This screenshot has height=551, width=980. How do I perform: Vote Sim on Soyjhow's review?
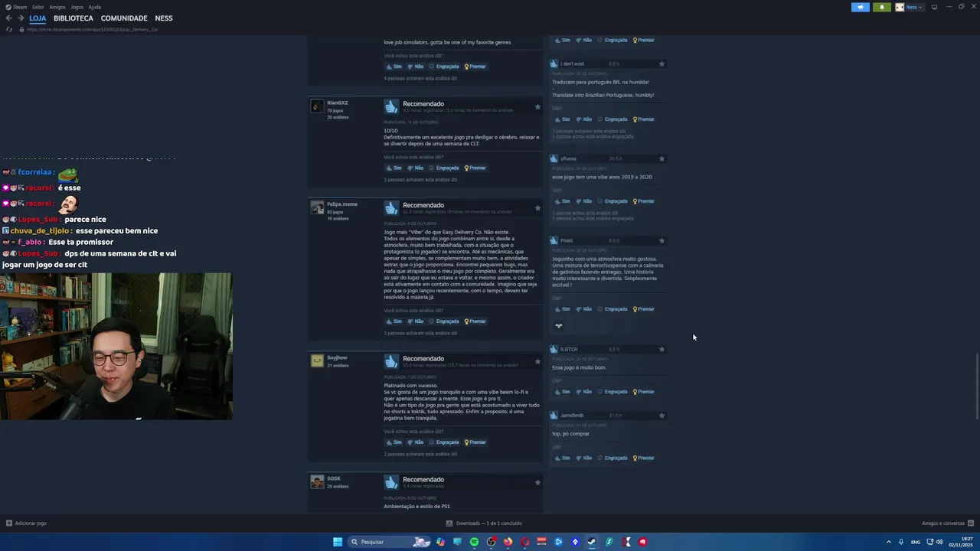pyautogui.click(x=394, y=442)
